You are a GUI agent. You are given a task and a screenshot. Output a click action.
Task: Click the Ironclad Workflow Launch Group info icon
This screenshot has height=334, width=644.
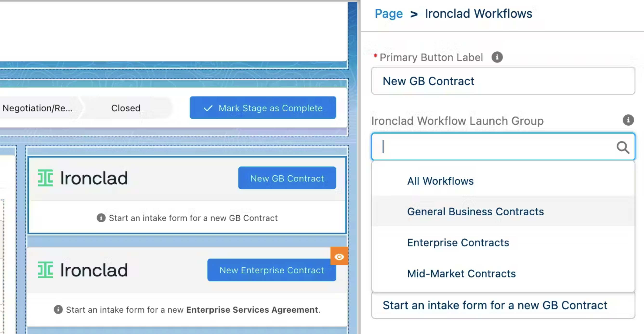pos(628,120)
